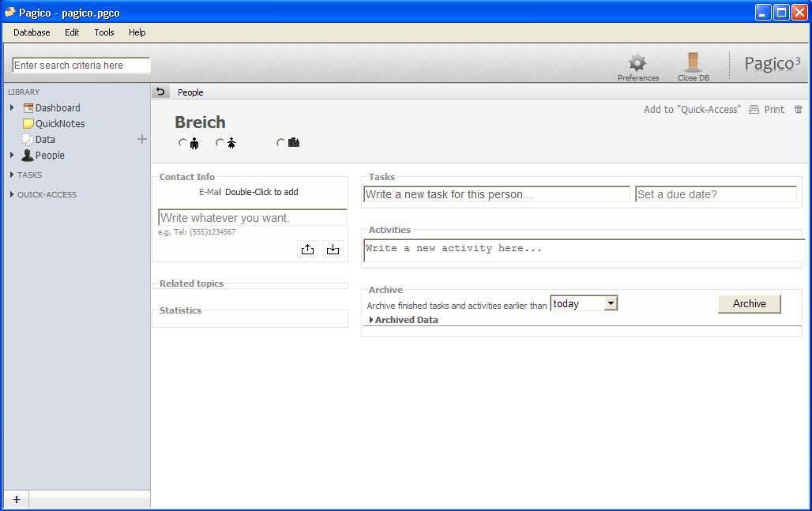This screenshot has width=812, height=511.
Task: Select the male person radio button
Action: 182,142
